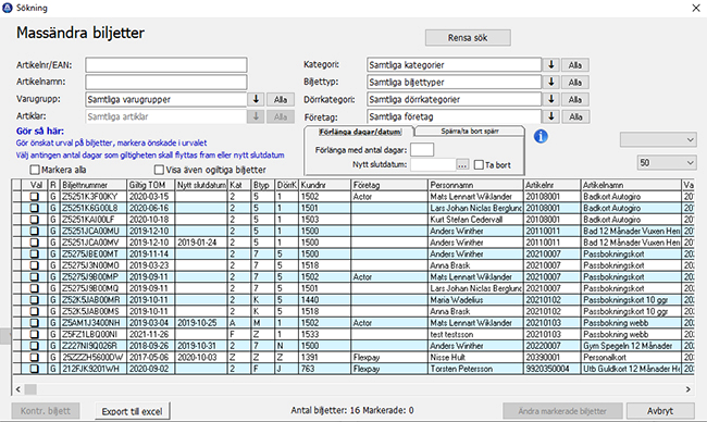Open the Varugrupp arrow picker
Screen dimensions: 707x422
[x=256, y=99]
